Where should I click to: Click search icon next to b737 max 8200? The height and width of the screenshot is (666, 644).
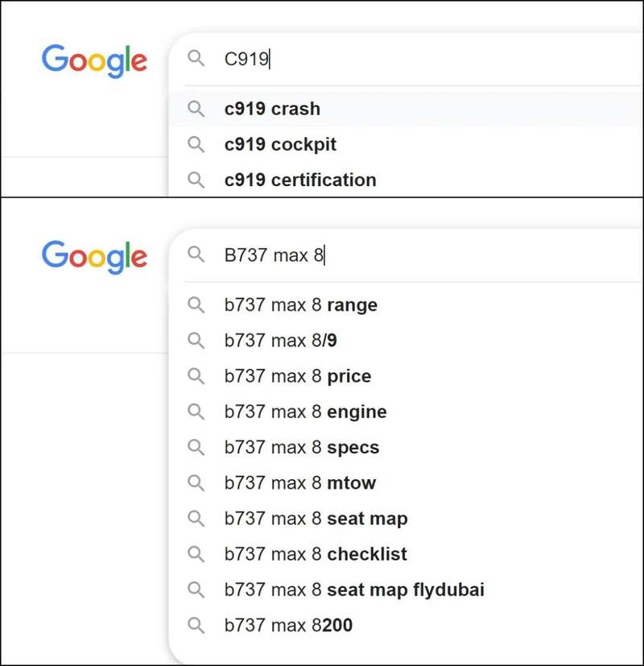click(196, 625)
